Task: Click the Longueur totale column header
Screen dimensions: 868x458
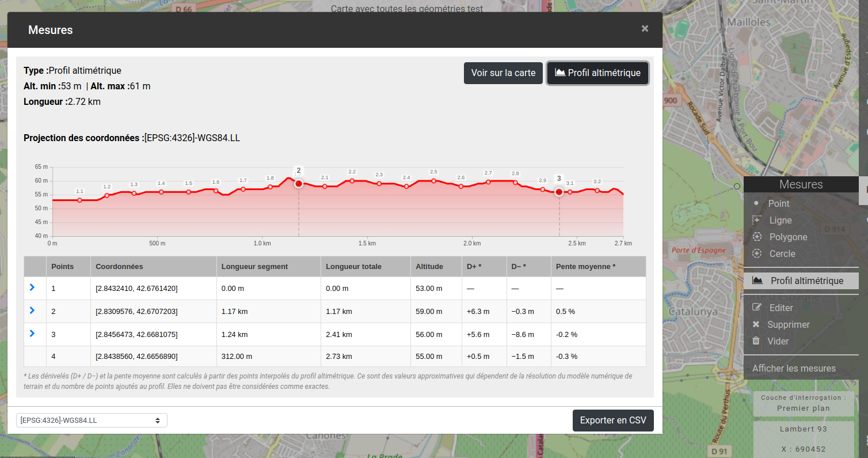Action: [x=366, y=267]
